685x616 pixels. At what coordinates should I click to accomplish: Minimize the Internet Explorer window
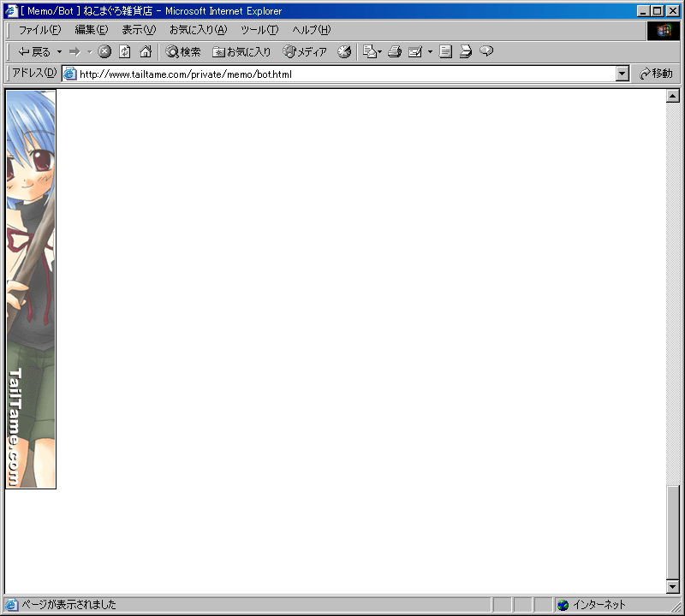[643, 11]
